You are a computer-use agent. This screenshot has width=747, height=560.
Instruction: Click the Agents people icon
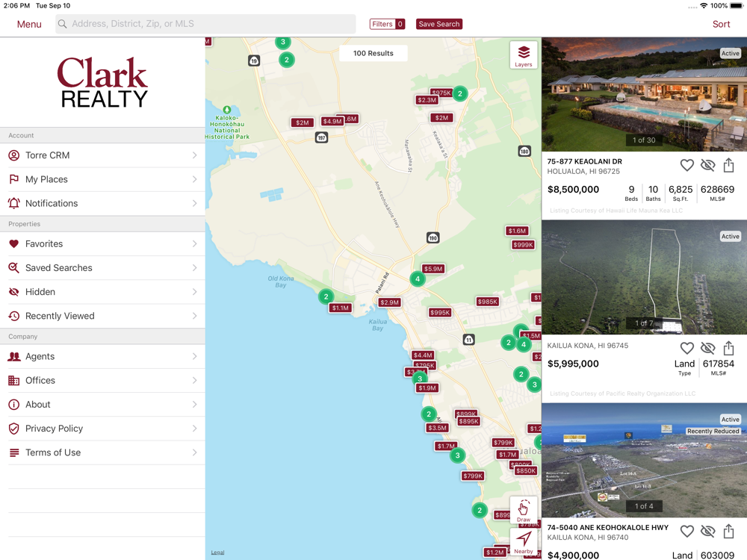pos(13,356)
